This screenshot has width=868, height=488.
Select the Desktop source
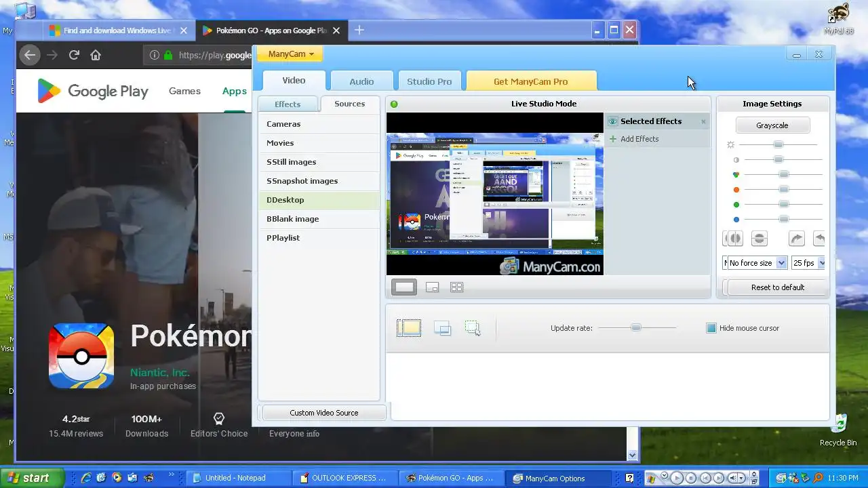point(319,200)
